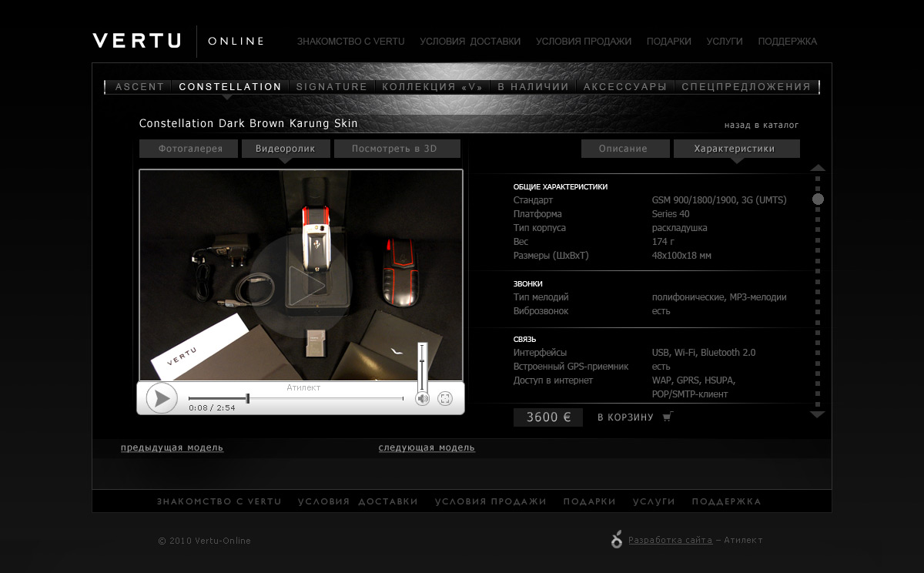Mute the video with the speaker icon
The height and width of the screenshot is (573, 924).
(422, 398)
